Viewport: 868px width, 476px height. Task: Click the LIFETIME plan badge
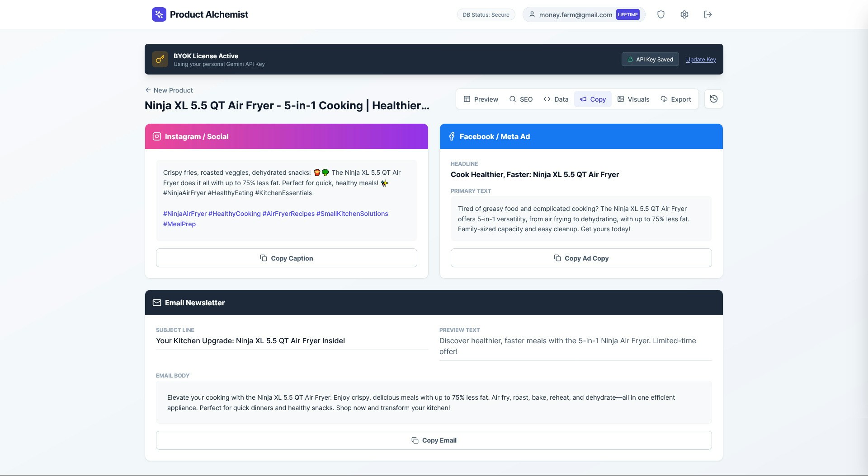point(628,14)
